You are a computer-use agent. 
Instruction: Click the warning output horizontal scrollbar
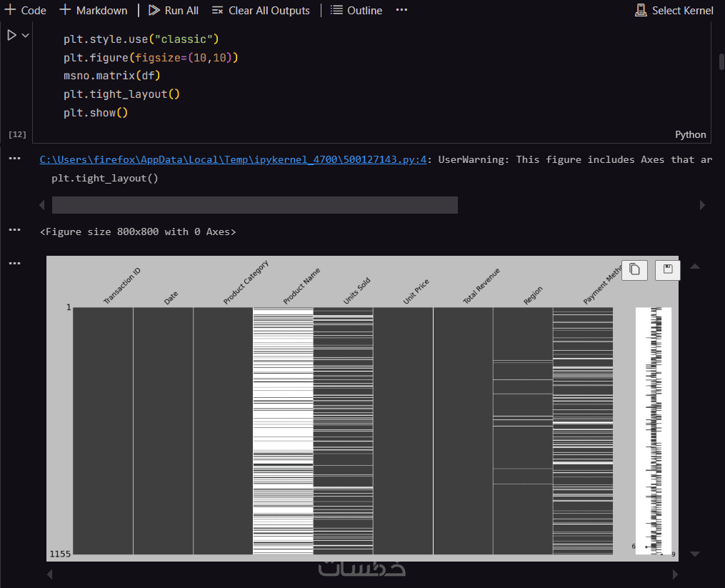click(255, 205)
